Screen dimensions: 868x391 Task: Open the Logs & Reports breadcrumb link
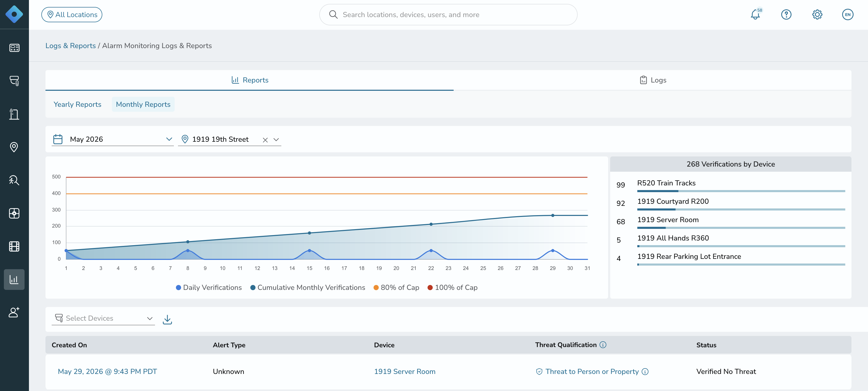point(71,46)
